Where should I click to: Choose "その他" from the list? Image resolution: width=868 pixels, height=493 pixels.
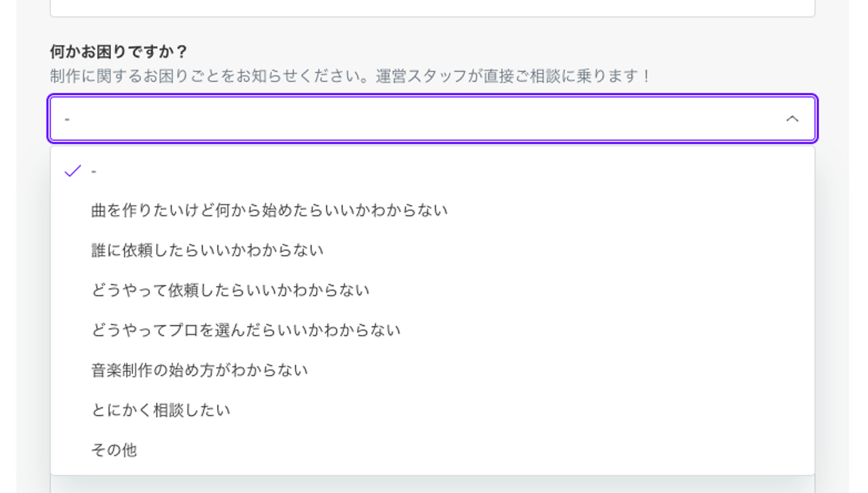[114, 450]
